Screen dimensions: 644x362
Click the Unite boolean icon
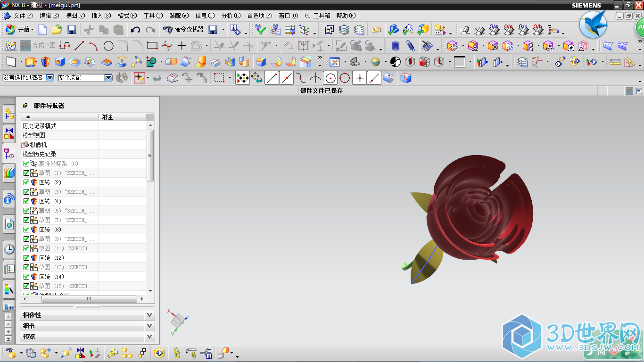pos(151,62)
